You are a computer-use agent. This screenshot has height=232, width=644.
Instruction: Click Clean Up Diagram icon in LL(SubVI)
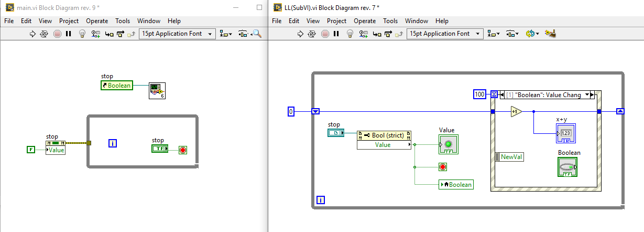point(550,34)
